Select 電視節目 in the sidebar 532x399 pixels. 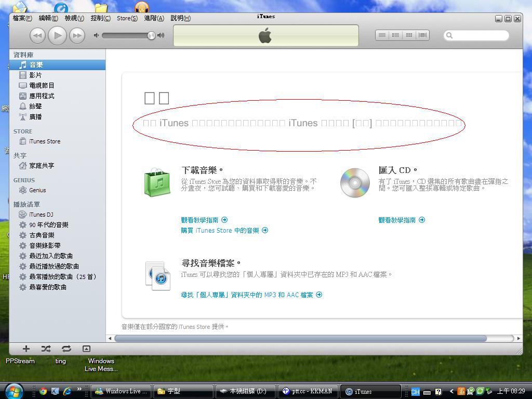coord(57,86)
